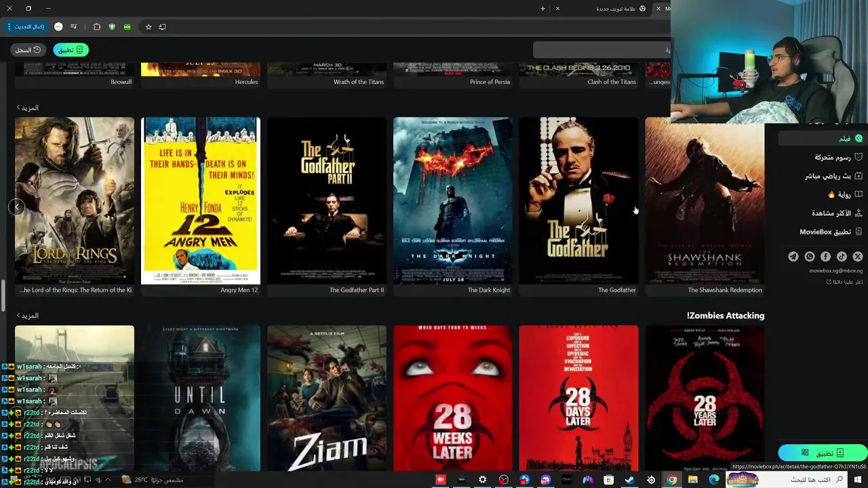
Task: Open Chrome from the Windows taskbar
Action: pos(671,480)
